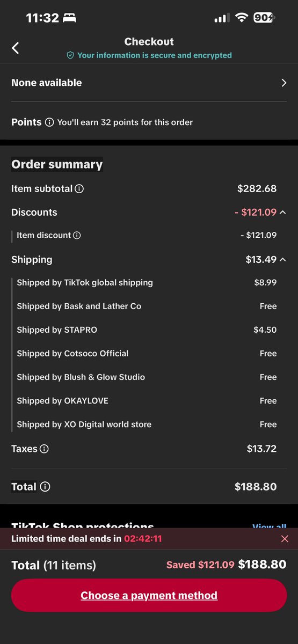
Task: Open the None available chevron
Action: click(284, 83)
